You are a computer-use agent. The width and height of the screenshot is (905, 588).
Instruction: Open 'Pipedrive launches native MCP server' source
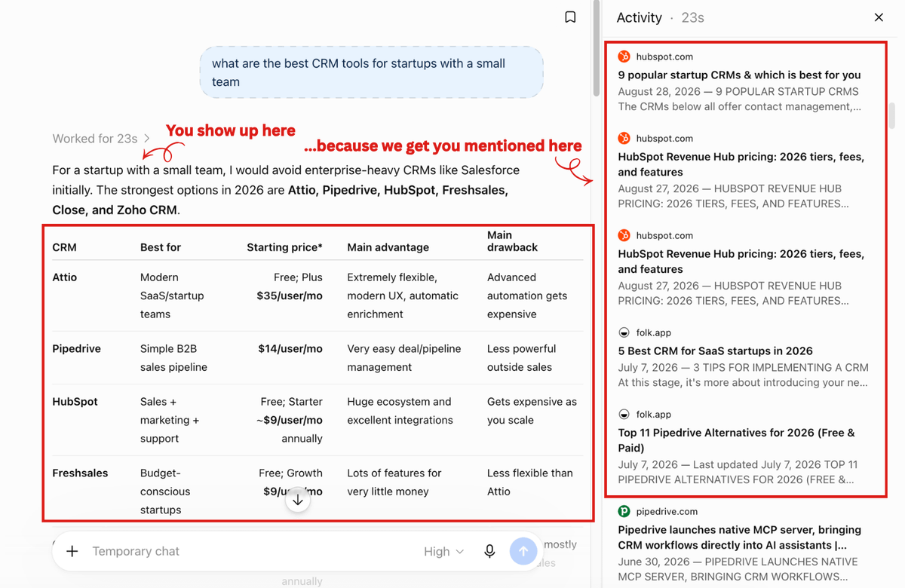click(x=740, y=537)
